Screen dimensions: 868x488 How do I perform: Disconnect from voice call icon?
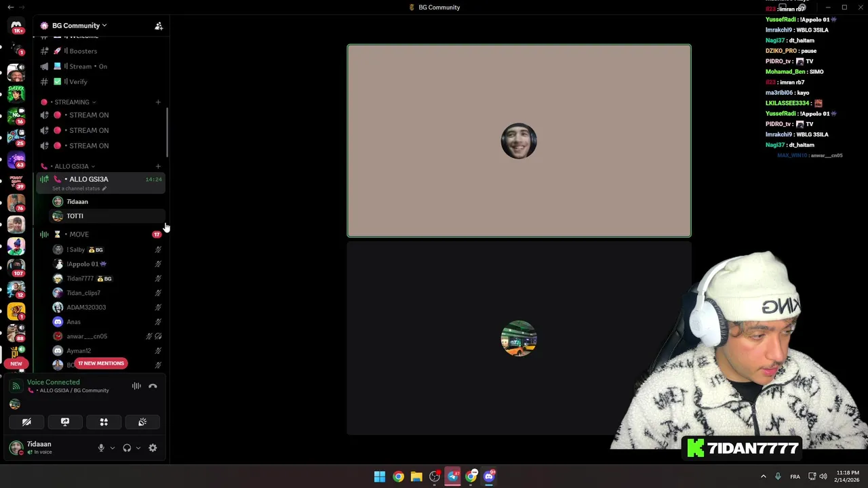[153, 386]
